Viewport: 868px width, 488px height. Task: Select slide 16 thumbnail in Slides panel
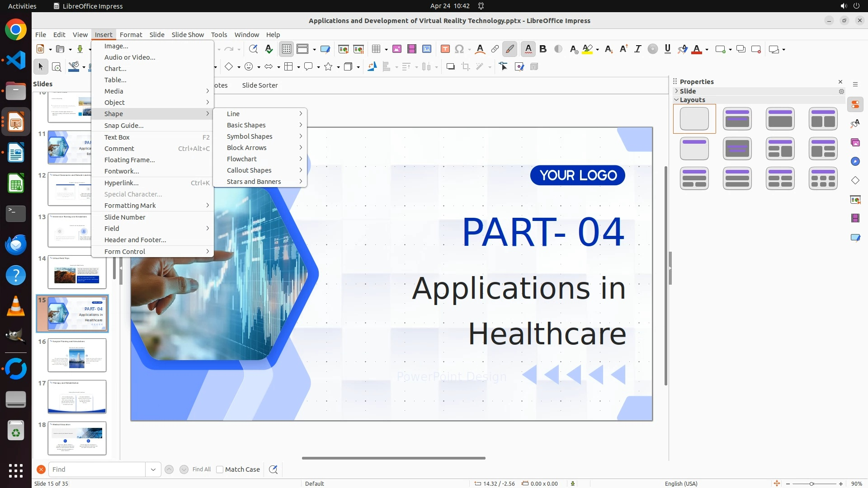(x=77, y=355)
